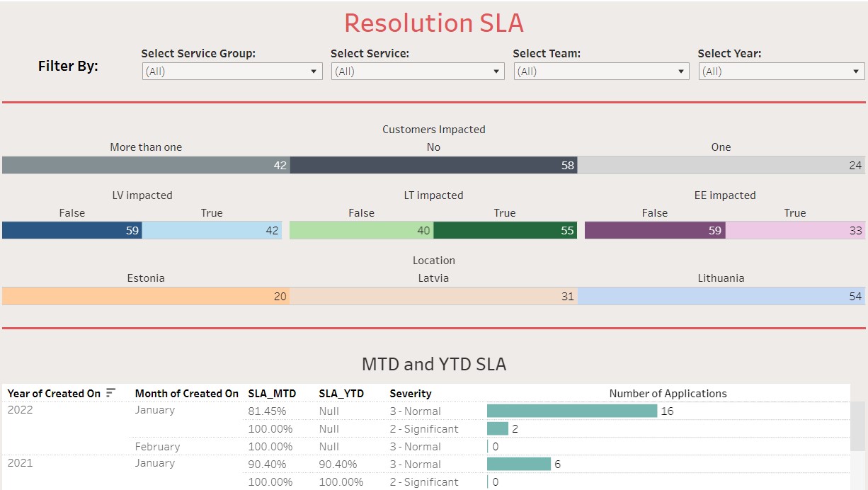Select the 2021 January Normal bar showing 6
The width and height of the screenshot is (868, 490).
click(x=518, y=464)
